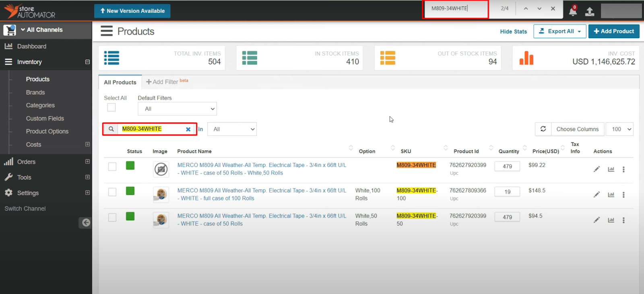Clear the product search text
644x294 pixels.
188,129
